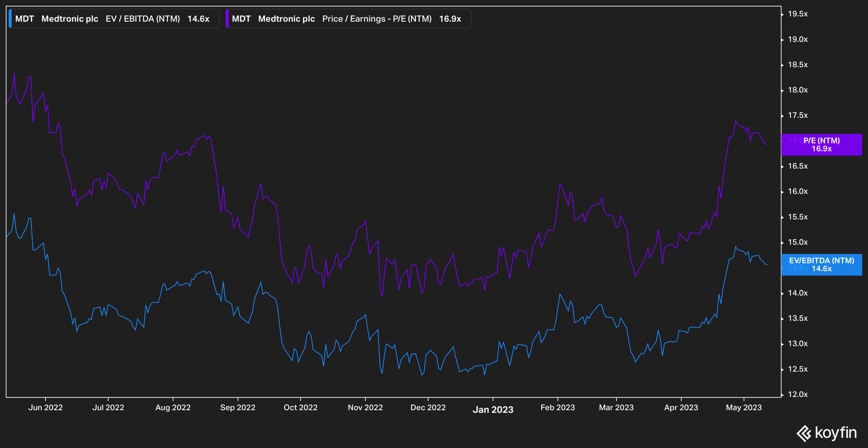This screenshot has height=448, width=868.
Task: Click the MDT Price / Earnings P/E legend box
Action: tap(348, 19)
